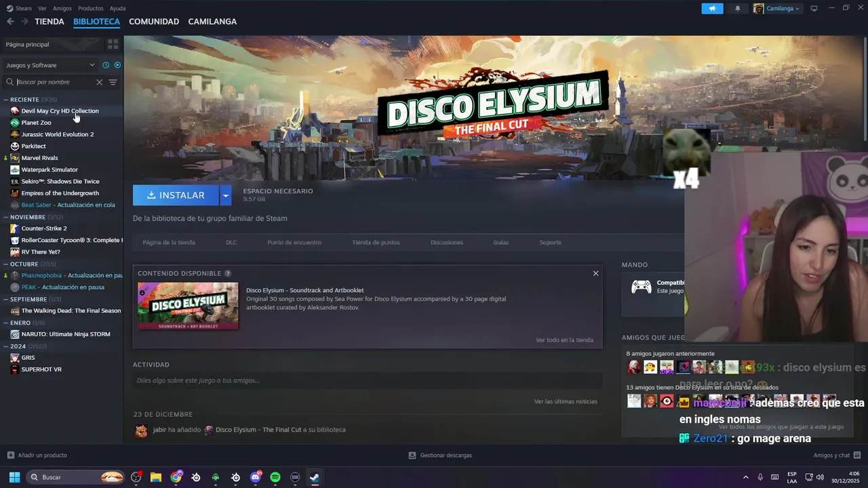Go to the TIENDA section

tap(50, 22)
